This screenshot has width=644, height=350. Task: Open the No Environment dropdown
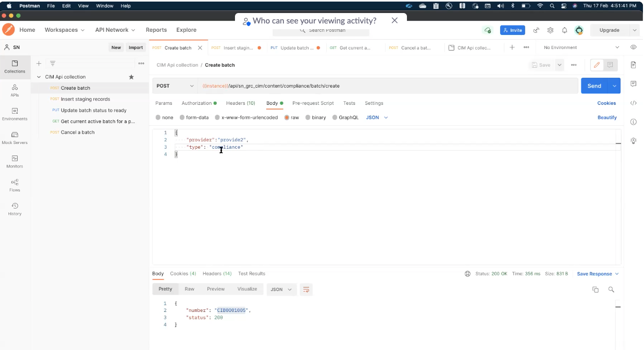point(581,47)
